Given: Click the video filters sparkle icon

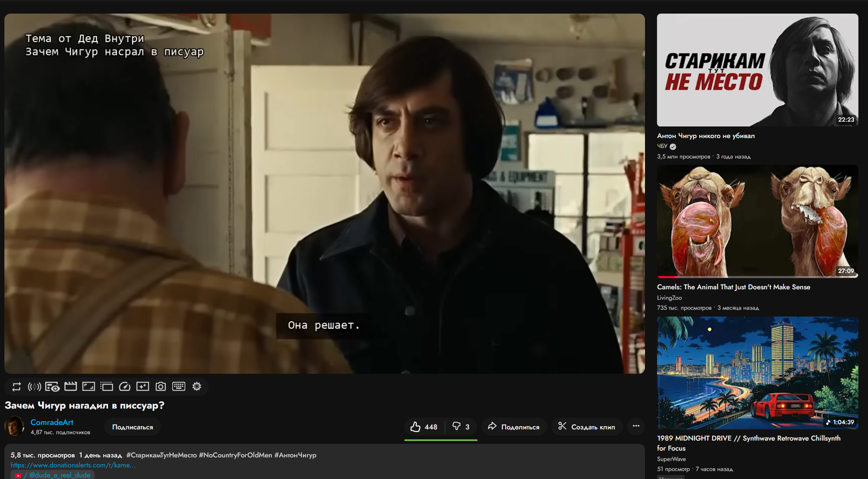Looking at the screenshot, I should [x=143, y=387].
